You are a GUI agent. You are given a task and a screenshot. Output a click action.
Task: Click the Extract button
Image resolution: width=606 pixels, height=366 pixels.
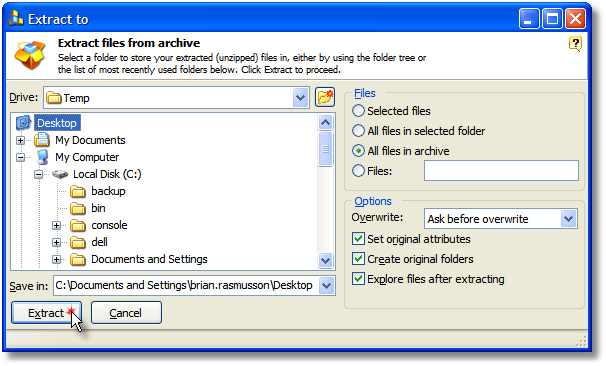pyautogui.click(x=46, y=313)
